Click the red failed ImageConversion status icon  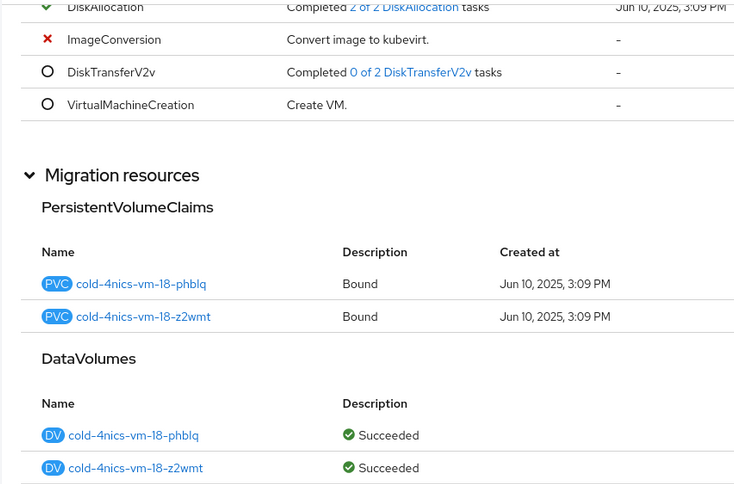[x=47, y=40]
